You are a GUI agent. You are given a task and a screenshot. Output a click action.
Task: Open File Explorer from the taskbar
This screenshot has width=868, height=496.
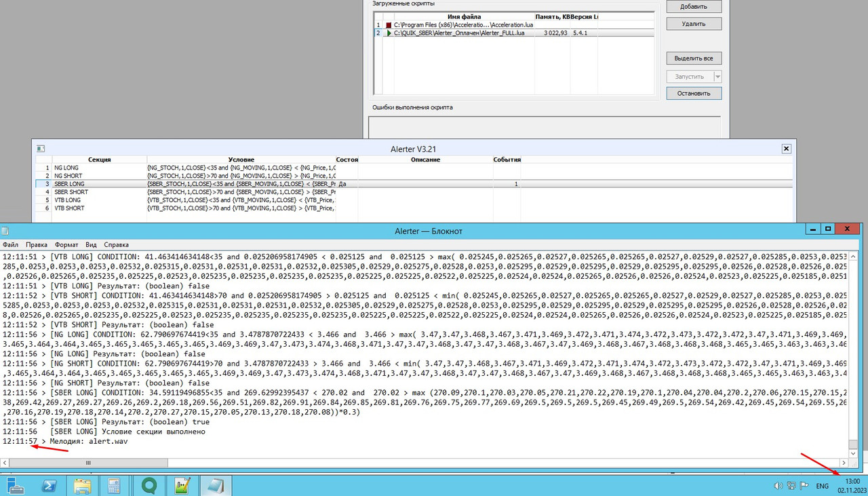pos(82,486)
